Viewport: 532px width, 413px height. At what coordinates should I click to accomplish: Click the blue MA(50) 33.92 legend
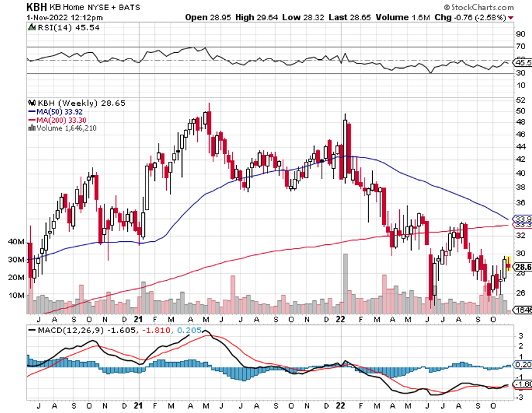pyautogui.click(x=55, y=111)
